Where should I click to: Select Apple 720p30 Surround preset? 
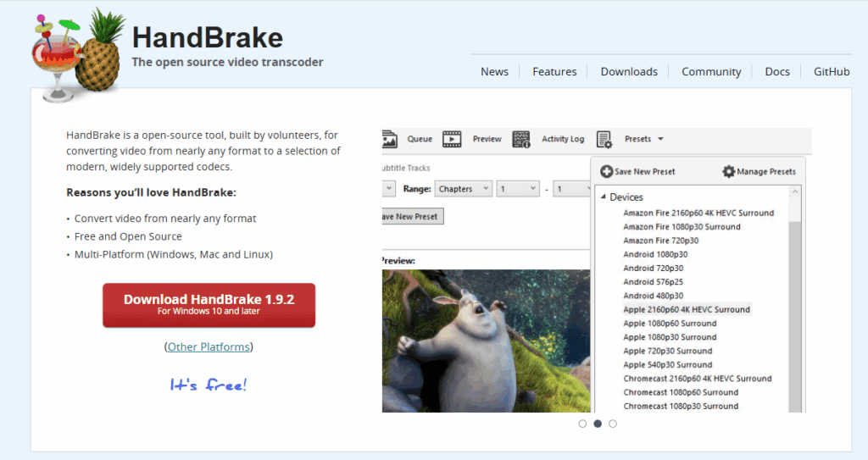(x=668, y=351)
